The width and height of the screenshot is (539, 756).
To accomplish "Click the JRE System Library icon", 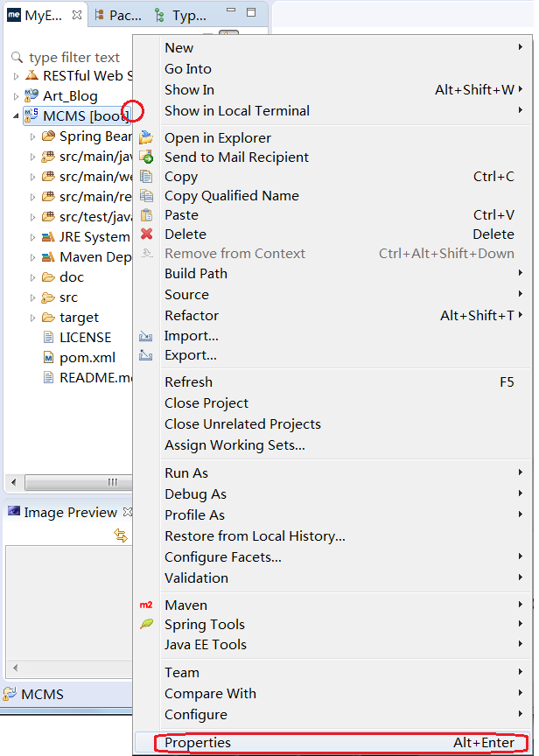I will [48, 237].
